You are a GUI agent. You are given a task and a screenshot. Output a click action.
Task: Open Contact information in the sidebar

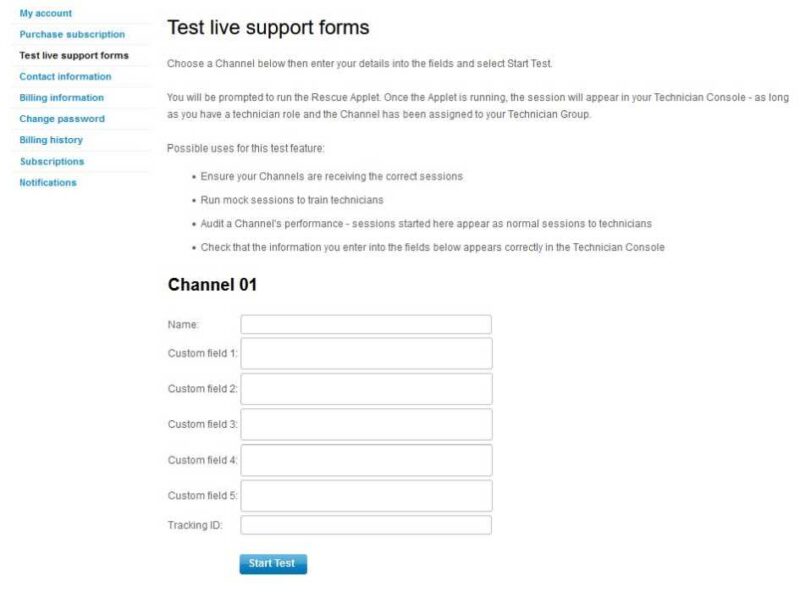pyautogui.click(x=65, y=76)
